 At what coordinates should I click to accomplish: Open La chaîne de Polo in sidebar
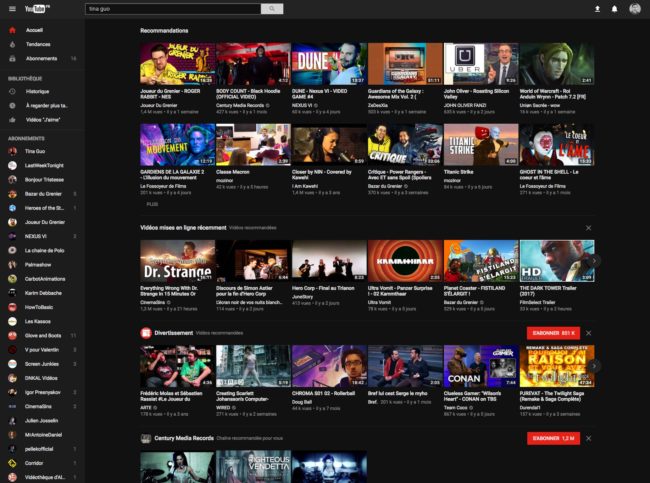[42, 250]
